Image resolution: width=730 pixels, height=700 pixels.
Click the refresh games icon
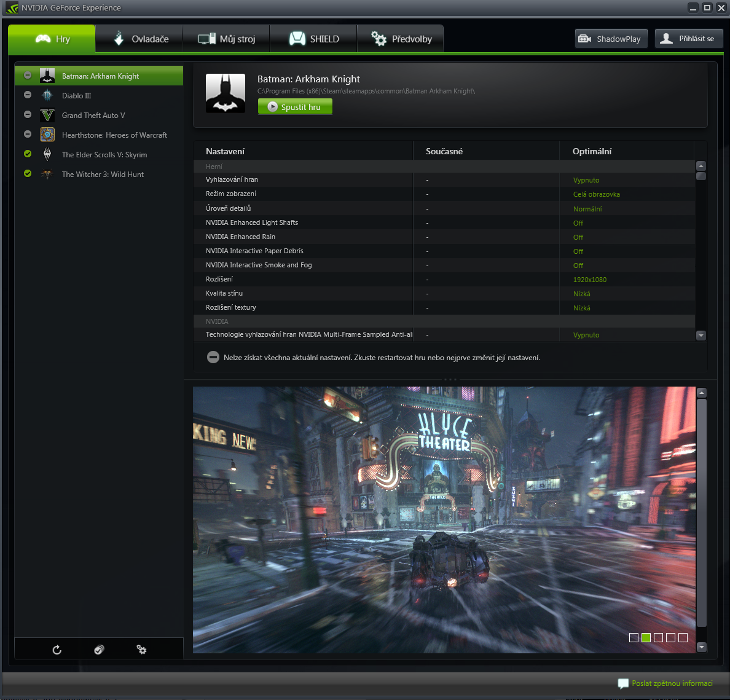57,650
